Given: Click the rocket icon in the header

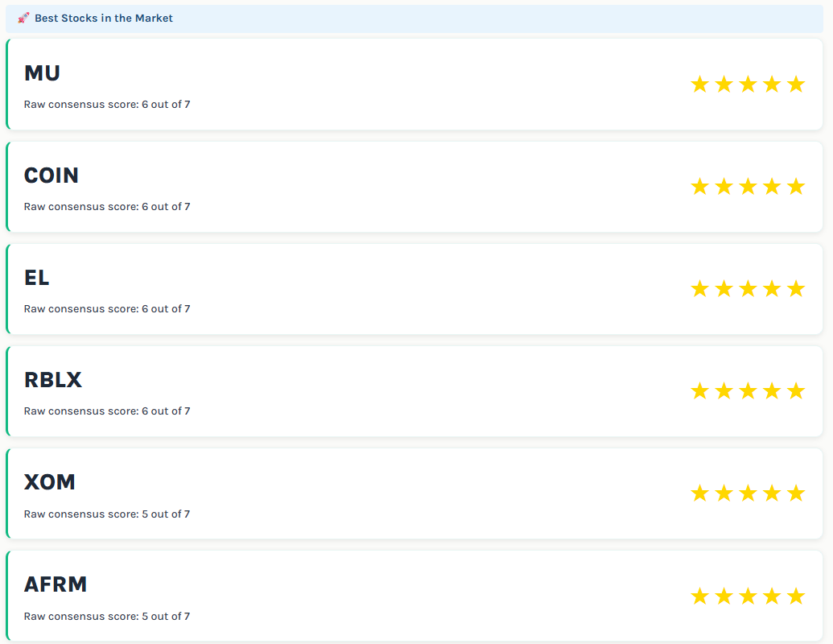Looking at the screenshot, I should click(x=23, y=18).
